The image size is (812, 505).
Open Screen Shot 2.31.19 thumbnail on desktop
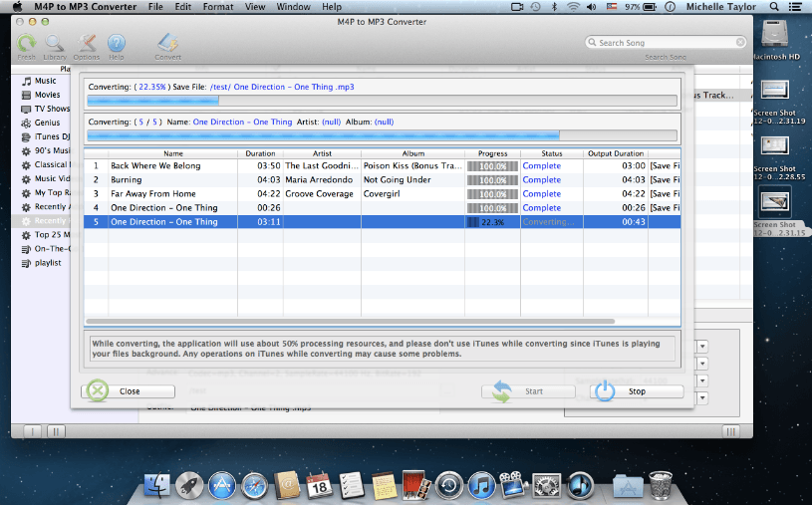(x=775, y=90)
